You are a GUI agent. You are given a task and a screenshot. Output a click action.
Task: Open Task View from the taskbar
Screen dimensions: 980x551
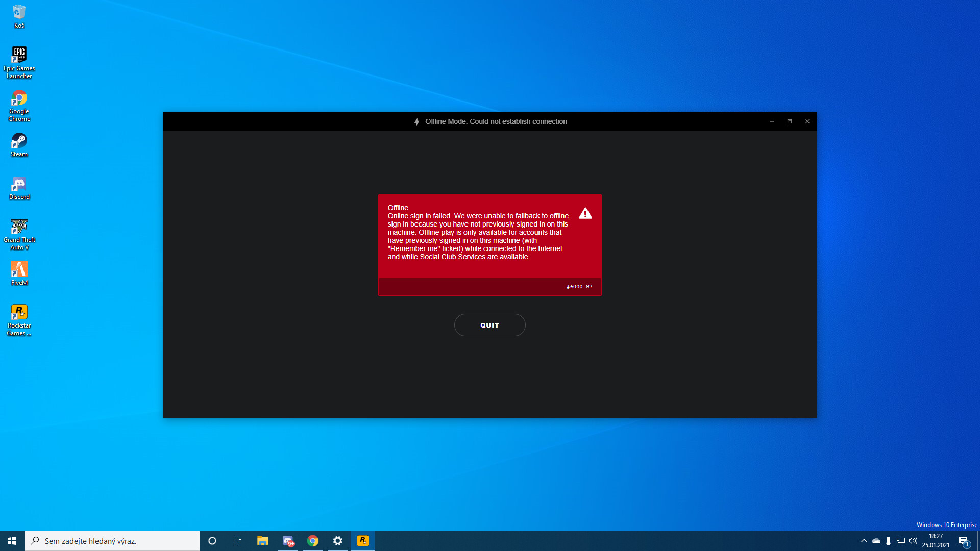(x=237, y=541)
